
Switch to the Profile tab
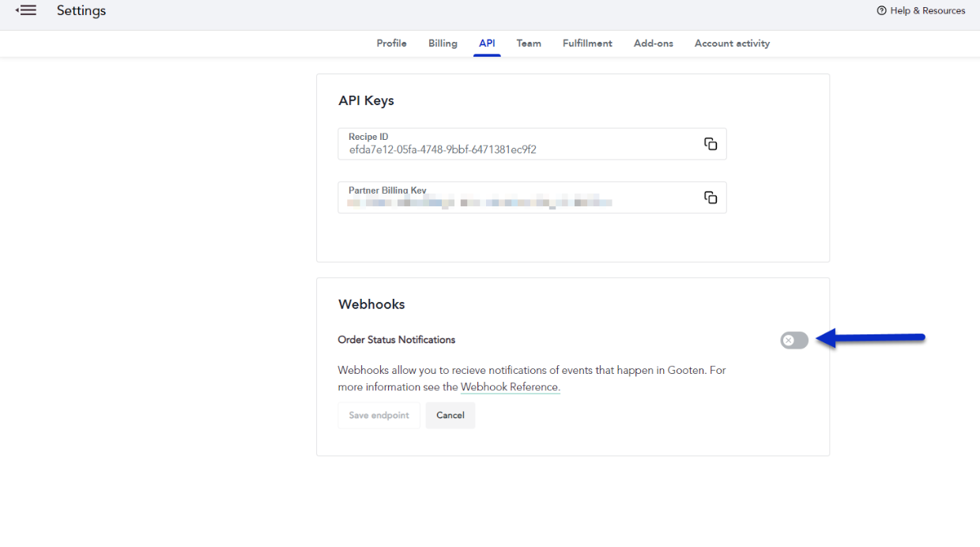pyautogui.click(x=391, y=43)
